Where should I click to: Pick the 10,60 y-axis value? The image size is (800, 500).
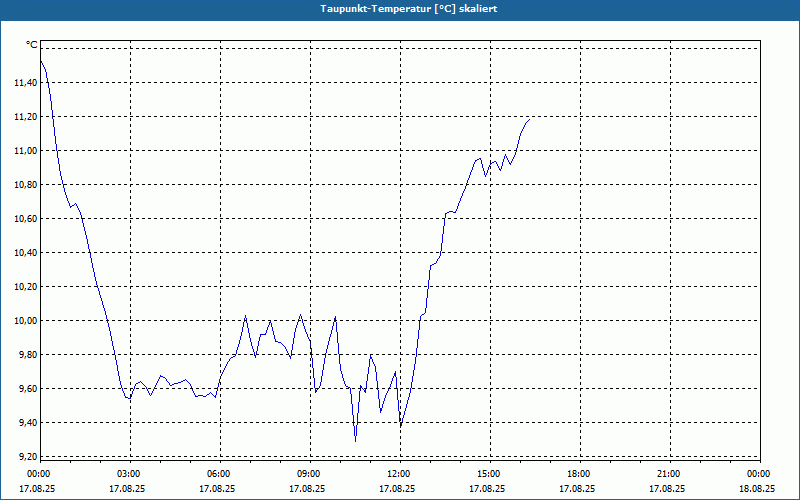(26, 219)
